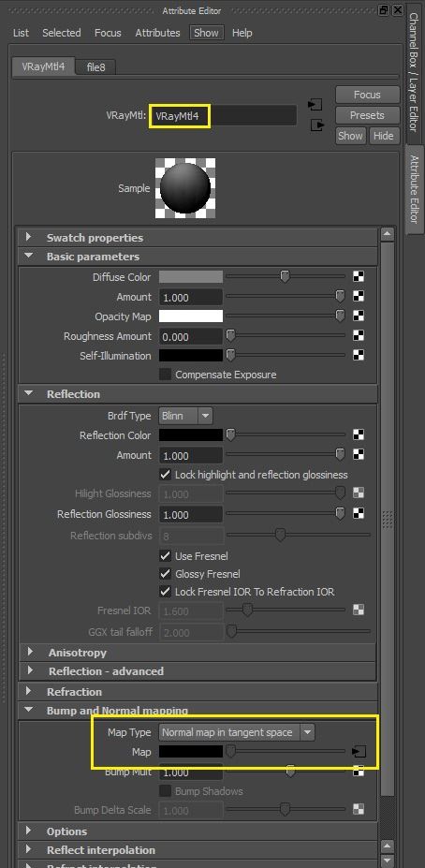
Task: Toggle the Bump Shadows checkbox
Action: (165, 791)
